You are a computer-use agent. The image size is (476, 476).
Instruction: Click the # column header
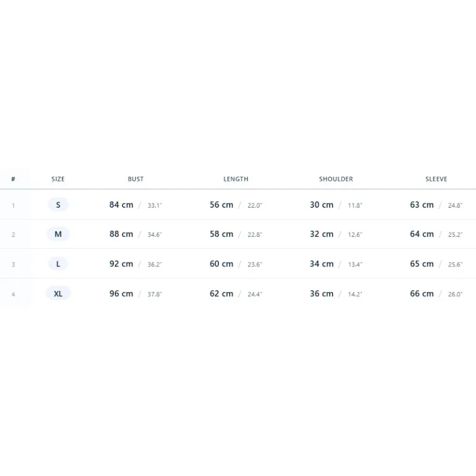click(13, 179)
